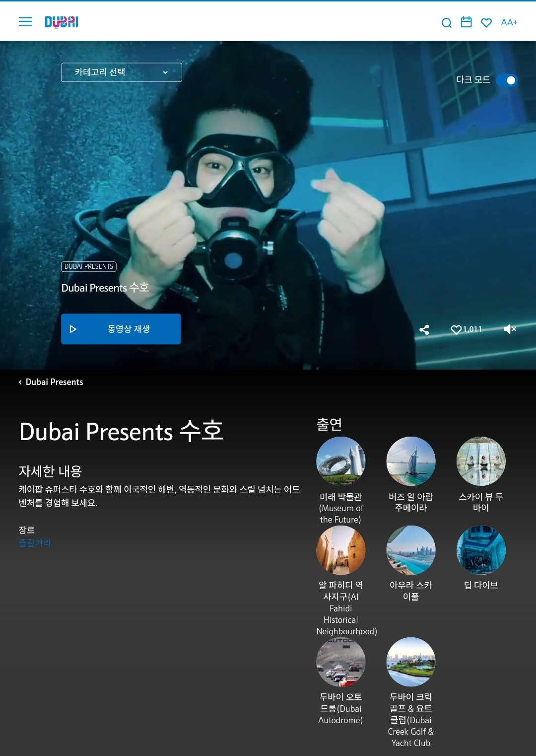The width and height of the screenshot is (536, 756).
Task: Click the 아우라 스카이풀 label
Action: [411, 591]
